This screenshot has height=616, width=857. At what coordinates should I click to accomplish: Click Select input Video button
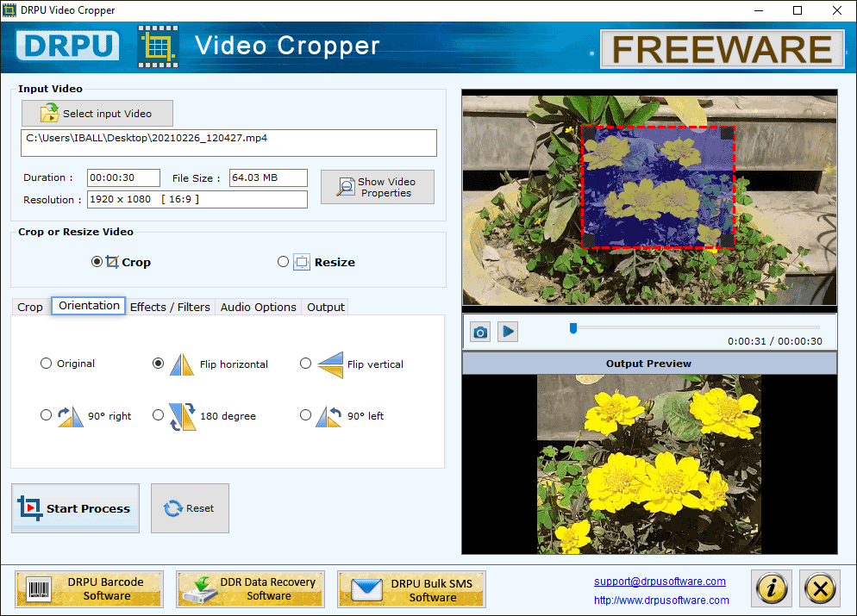click(97, 114)
